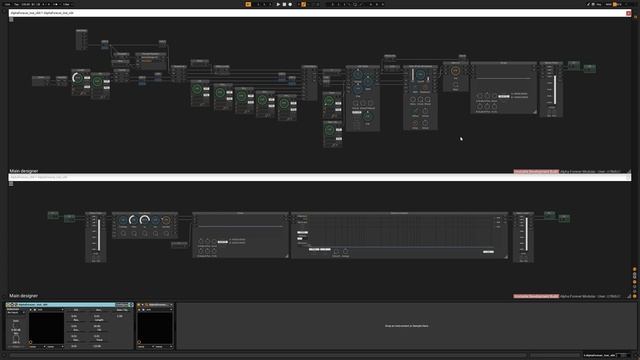Click the orange knob in lower knob module

(x=166, y=221)
